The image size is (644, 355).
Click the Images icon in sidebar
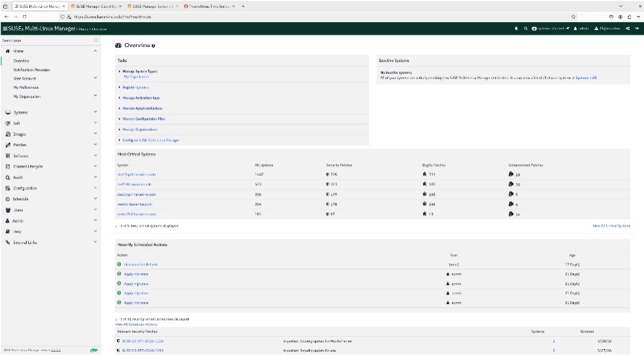point(8,134)
